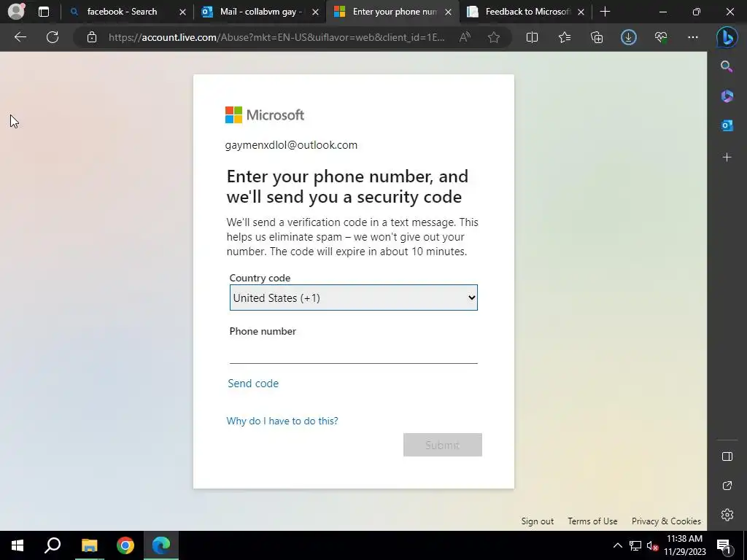Image resolution: width=747 pixels, height=560 pixels.
Task: Close the facebook - Search tab
Action: coord(182,12)
